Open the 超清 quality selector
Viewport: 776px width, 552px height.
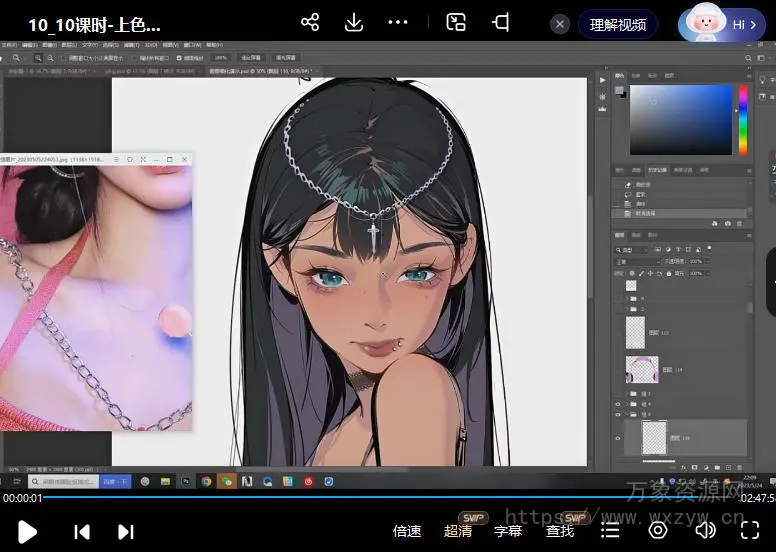pyautogui.click(x=458, y=531)
